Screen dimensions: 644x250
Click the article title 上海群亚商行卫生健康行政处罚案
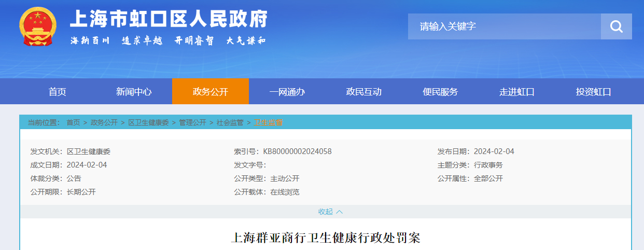coord(325,238)
